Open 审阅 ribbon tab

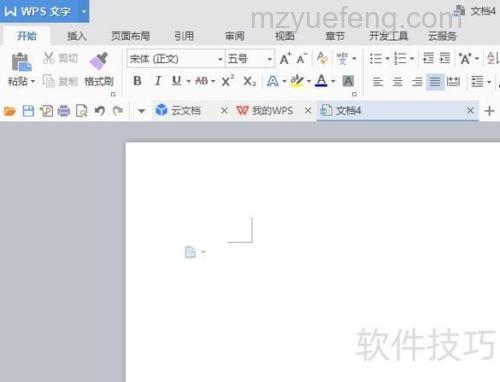[x=235, y=36]
